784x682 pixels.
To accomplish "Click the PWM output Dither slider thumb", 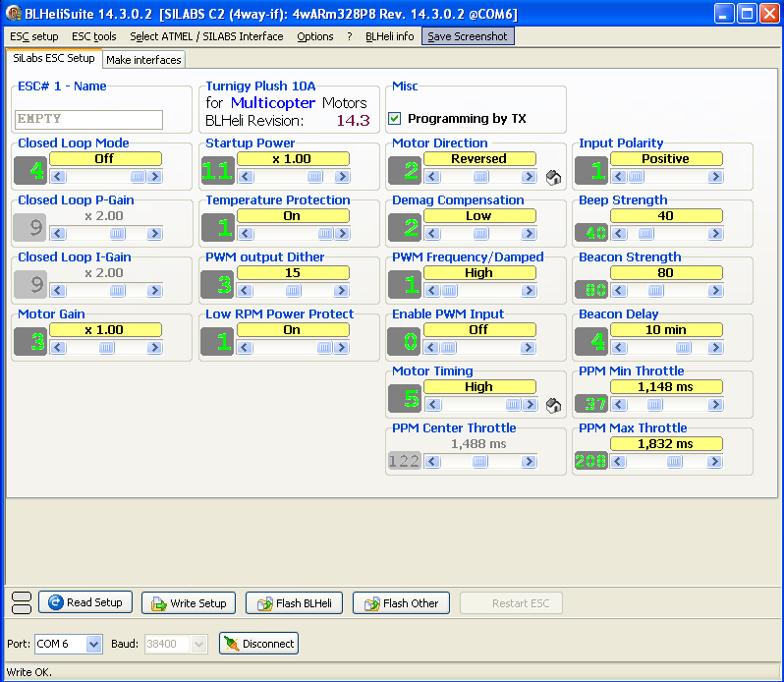I will [294, 291].
